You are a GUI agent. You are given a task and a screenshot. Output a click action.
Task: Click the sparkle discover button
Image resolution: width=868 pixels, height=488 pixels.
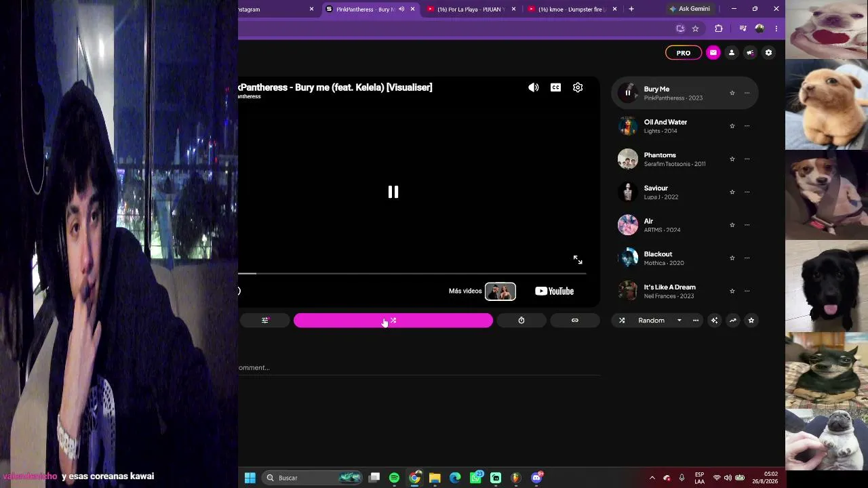(714, 321)
